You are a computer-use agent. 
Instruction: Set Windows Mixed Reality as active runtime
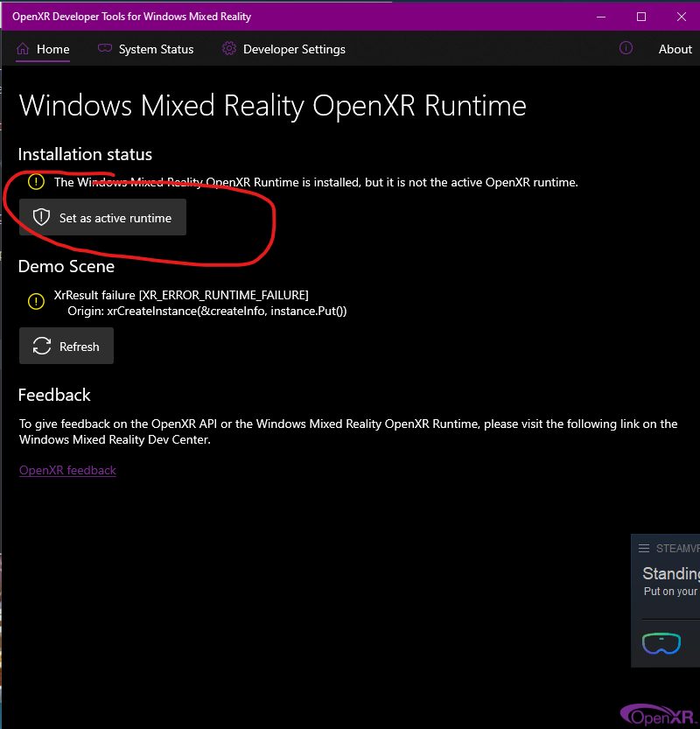102,217
